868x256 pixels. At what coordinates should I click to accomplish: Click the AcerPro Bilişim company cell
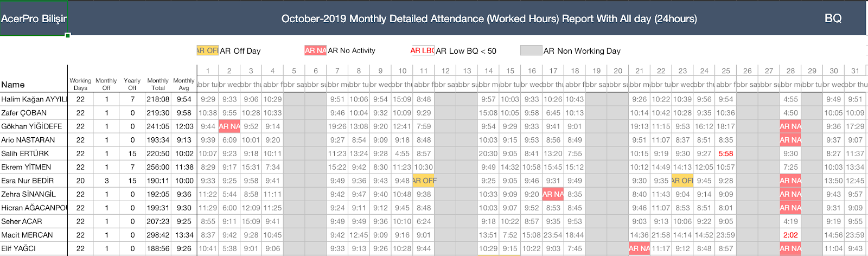coord(34,18)
